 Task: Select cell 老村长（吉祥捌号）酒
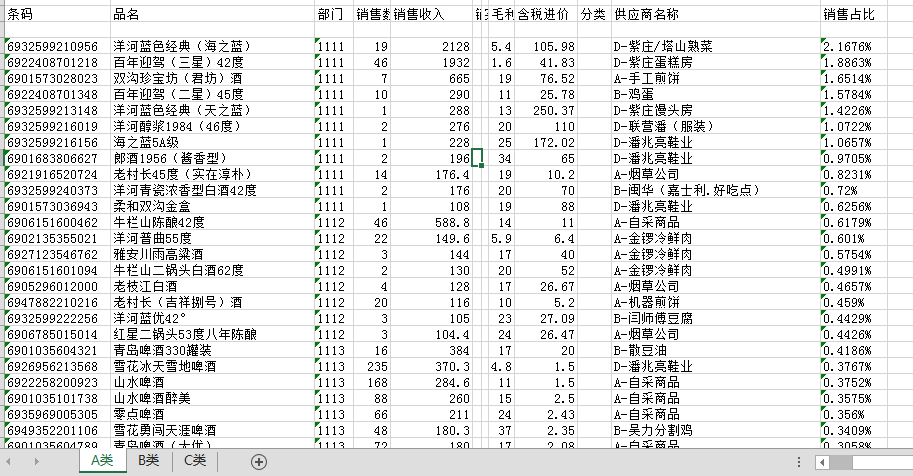pos(213,302)
